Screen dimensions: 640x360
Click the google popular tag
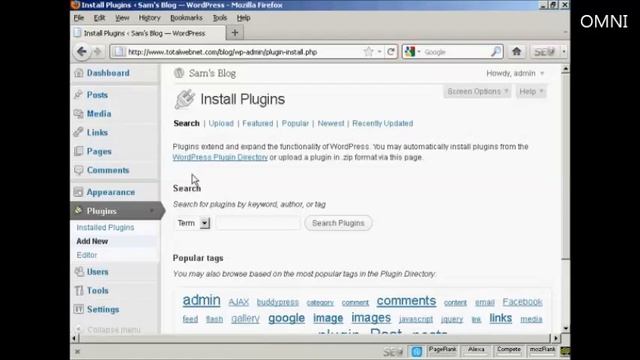pyautogui.click(x=286, y=318)
